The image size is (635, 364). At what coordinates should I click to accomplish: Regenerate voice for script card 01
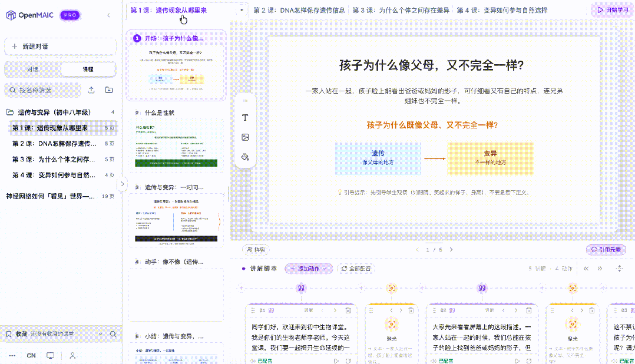(x=348, y=360)
